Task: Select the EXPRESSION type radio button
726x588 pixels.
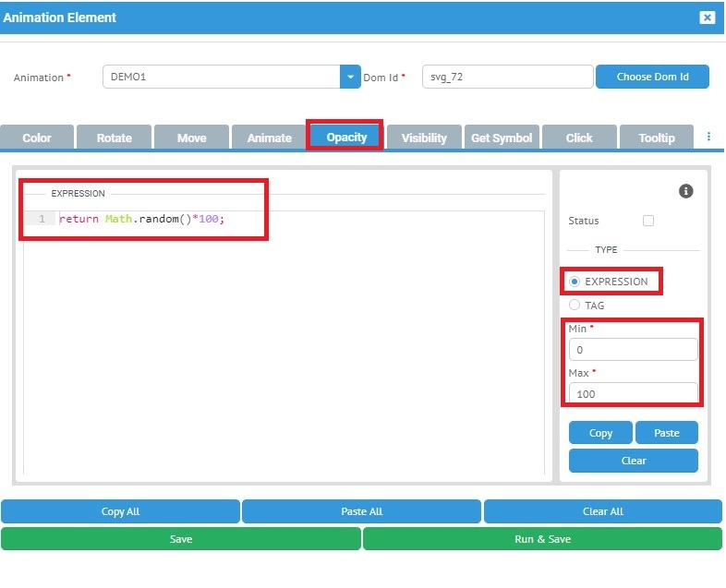Action: pos(575,282)
